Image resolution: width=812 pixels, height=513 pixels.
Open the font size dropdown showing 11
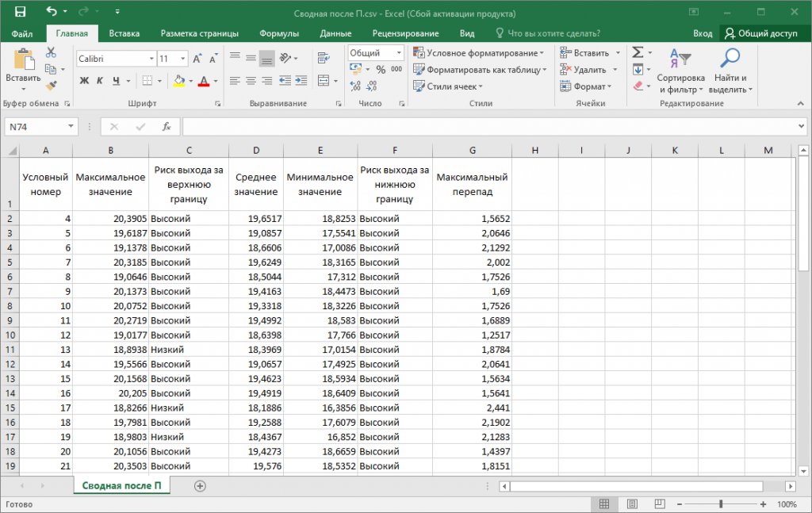[183, 59]
